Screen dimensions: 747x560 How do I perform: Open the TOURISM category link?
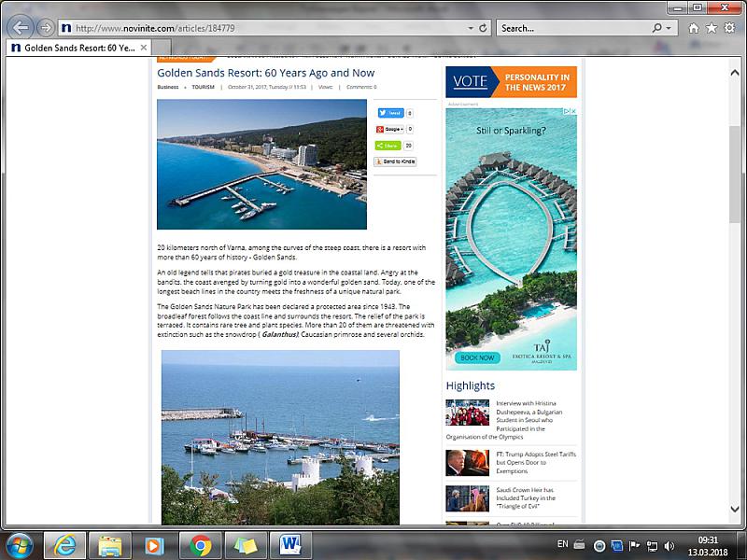[x=203, y=87]
